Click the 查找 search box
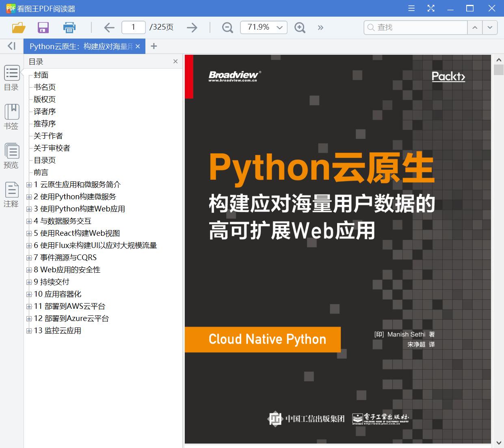The width and height of the screenshot is (504, 448). point(416,28)
